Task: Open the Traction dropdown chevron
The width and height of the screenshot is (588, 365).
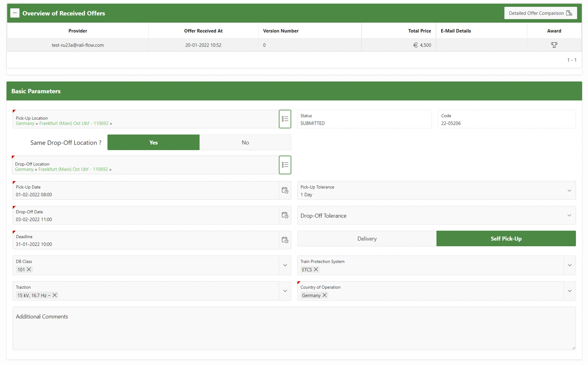Action: 285,291
